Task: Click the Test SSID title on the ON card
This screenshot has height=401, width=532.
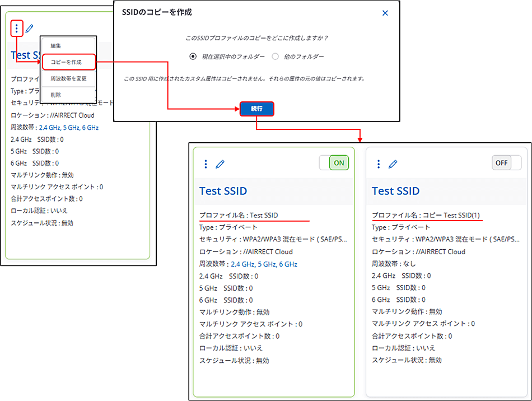Action: (223, 191)
